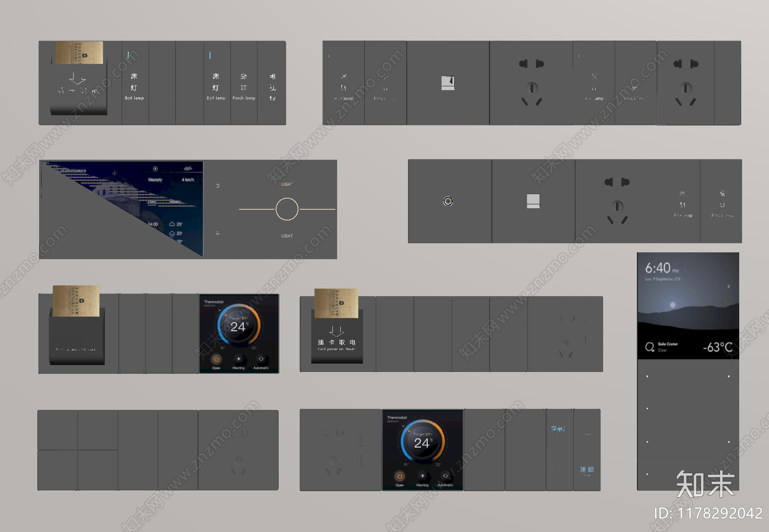Click the network port on the top-right panel
The image size is (769, 532).
(x=448, y=83)
